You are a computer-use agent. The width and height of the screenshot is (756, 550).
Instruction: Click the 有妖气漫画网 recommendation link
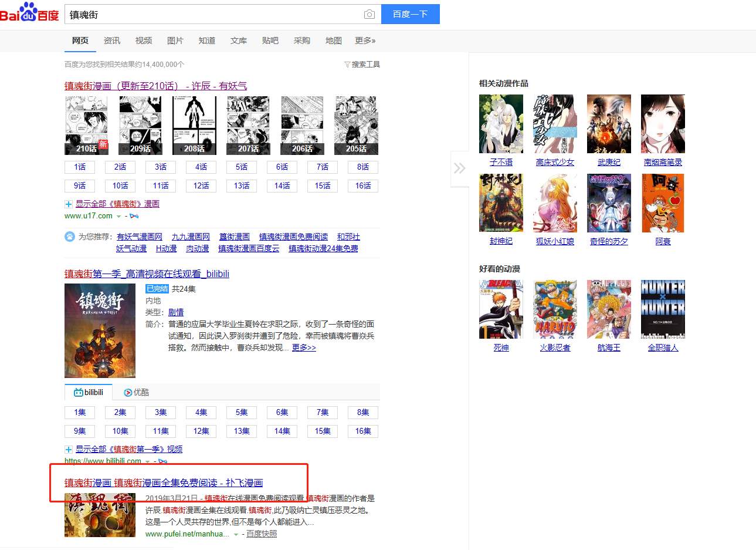coord(140,237)
